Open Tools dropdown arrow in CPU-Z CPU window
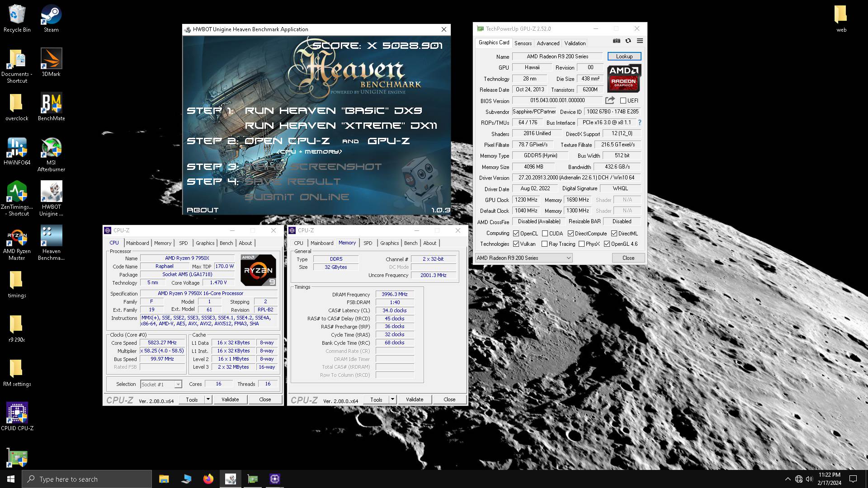 [x=208, y=399]
